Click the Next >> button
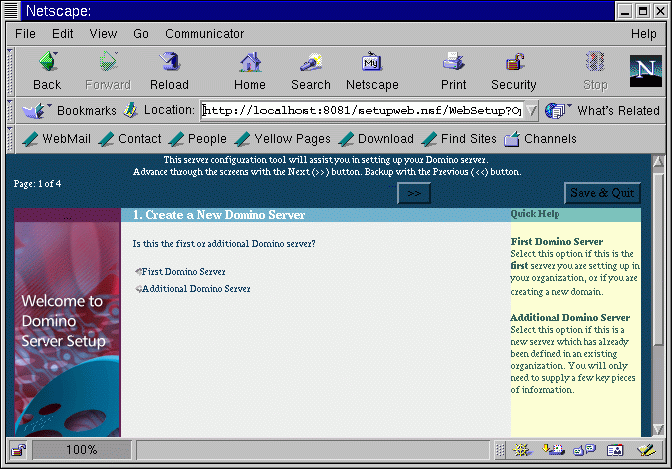This screenshot has width=672, height=469. coord(414,193)
